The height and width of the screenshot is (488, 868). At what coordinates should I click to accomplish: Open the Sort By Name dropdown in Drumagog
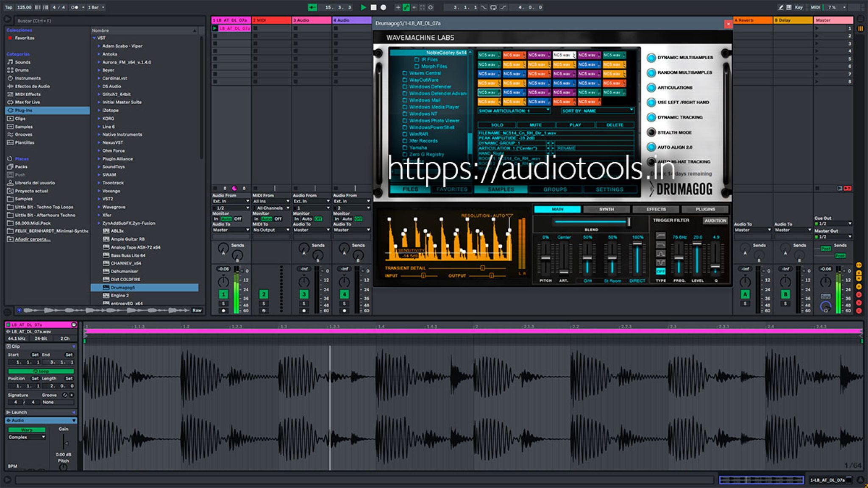tap(598, 111)
